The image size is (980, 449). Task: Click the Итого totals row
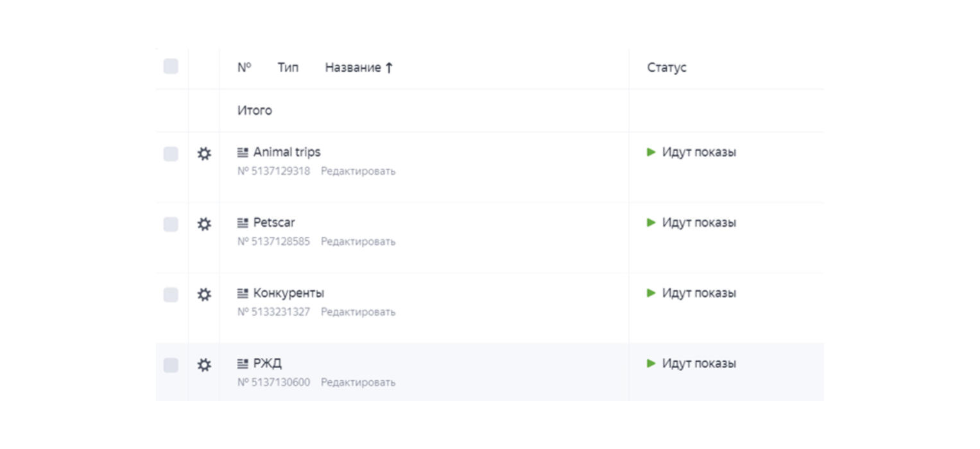(x=255, y=110)
